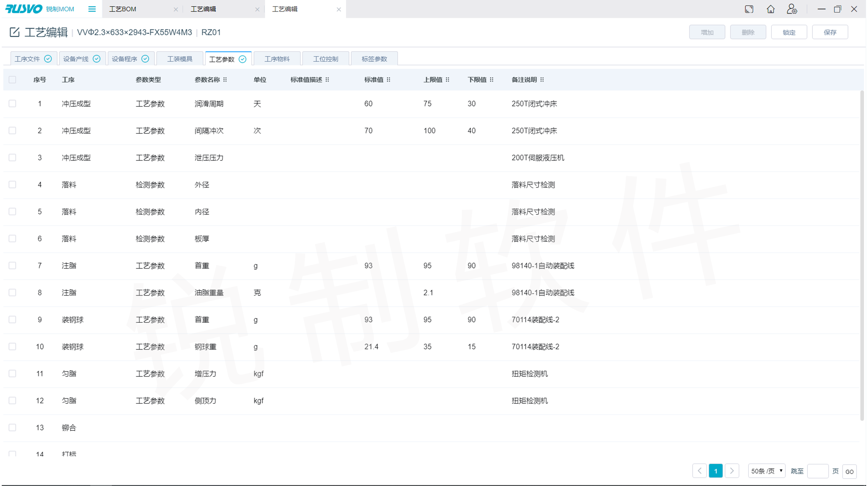Go to previous page arrow
The image size is (868, 486).
pyautogui.click(x=699, y=471)
